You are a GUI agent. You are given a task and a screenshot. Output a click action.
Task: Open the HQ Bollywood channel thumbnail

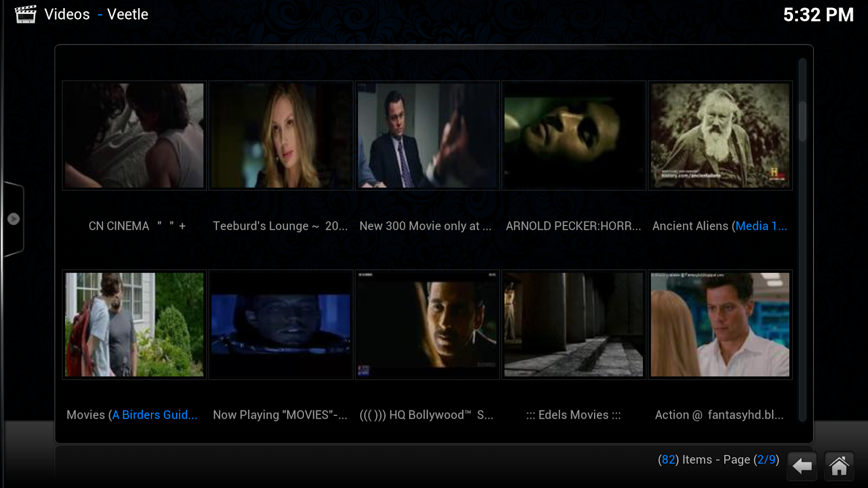coord(427,324)
